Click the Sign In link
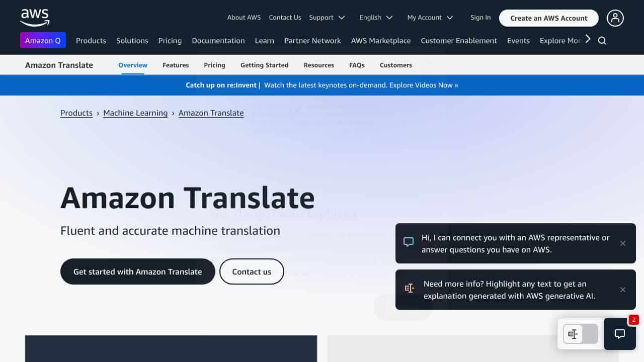 click(480, 18)
